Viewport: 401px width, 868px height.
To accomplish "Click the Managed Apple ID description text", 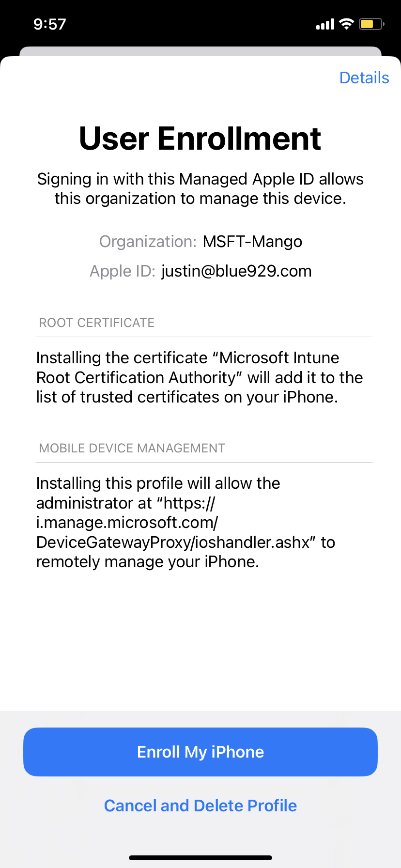I will pos(200,189).
